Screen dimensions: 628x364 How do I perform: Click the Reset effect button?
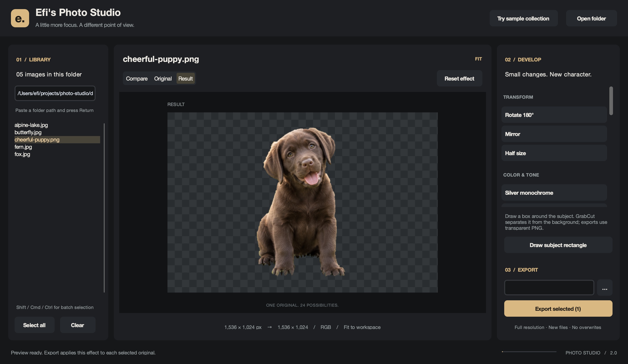click(x=459, y=78)
